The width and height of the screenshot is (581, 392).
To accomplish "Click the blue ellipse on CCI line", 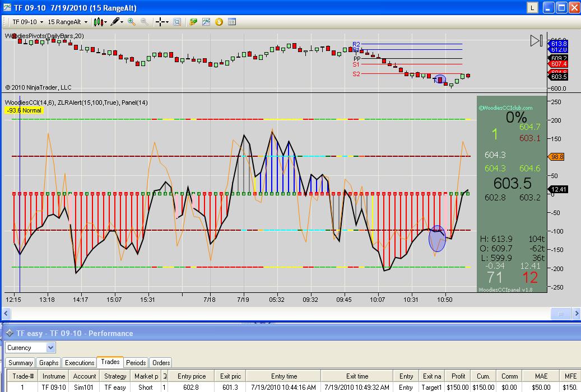I will pyautogui.click(x=437, y=239).
